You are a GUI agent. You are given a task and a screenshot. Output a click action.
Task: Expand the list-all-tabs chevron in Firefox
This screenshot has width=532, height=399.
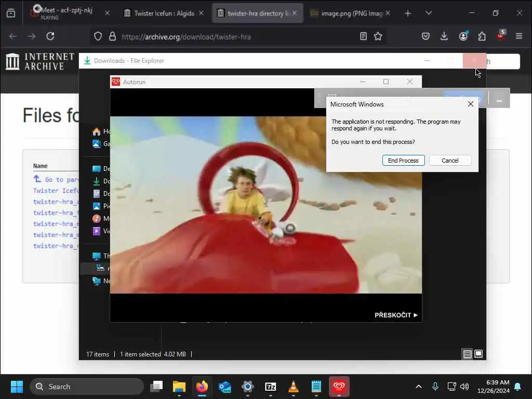429,13
